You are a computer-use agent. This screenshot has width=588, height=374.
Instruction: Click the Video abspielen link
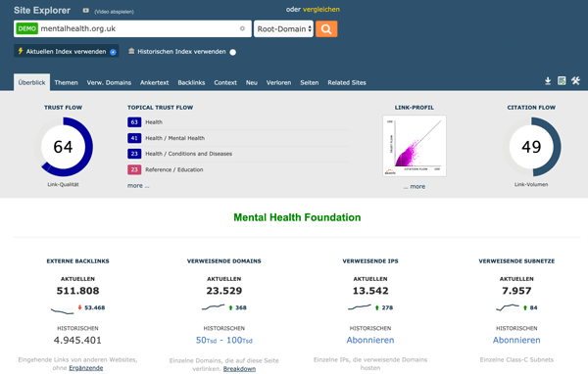pyautogui.click(x=114, y=12)
